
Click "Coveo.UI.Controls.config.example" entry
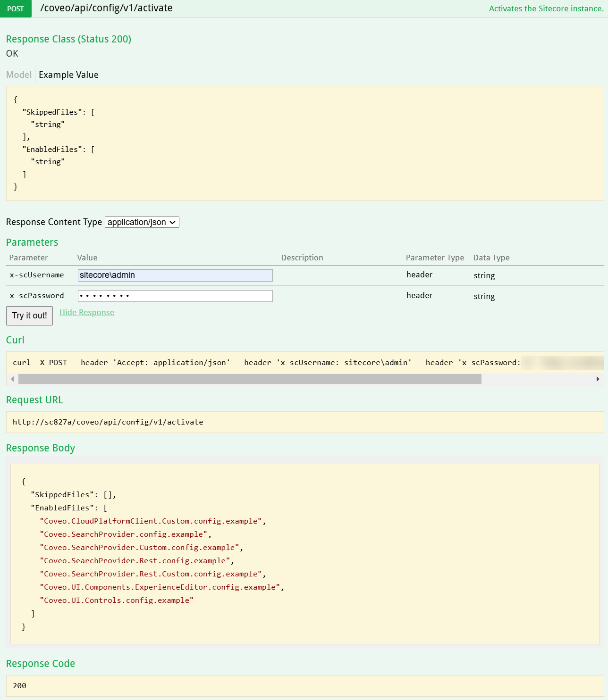click(117, 600)
